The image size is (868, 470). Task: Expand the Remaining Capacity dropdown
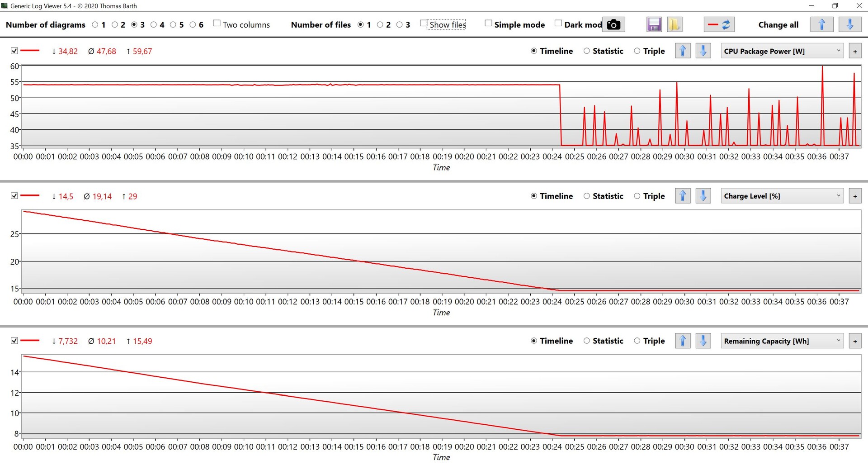coord(782,341)
